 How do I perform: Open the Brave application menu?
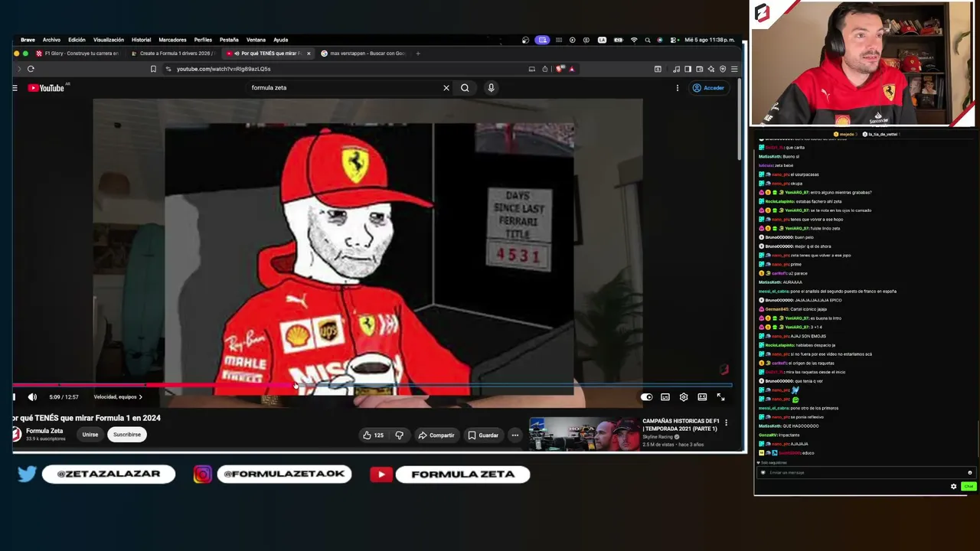(x=28, y=40)
